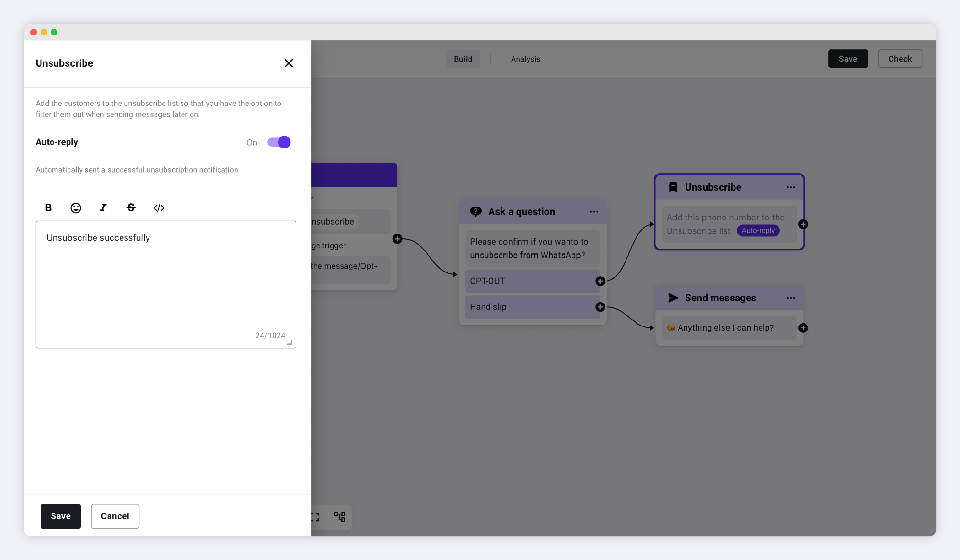
Task: Apply italic formatting in the editor toolbar
Action: pos(103,207)
